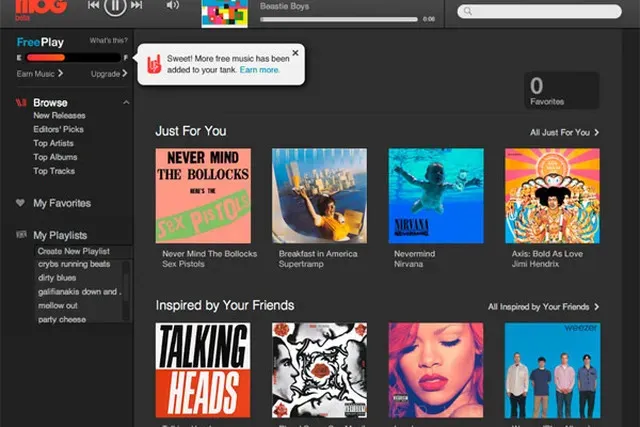
Task: Select Top Albums in the sidebar
Action: pos(54,157)
